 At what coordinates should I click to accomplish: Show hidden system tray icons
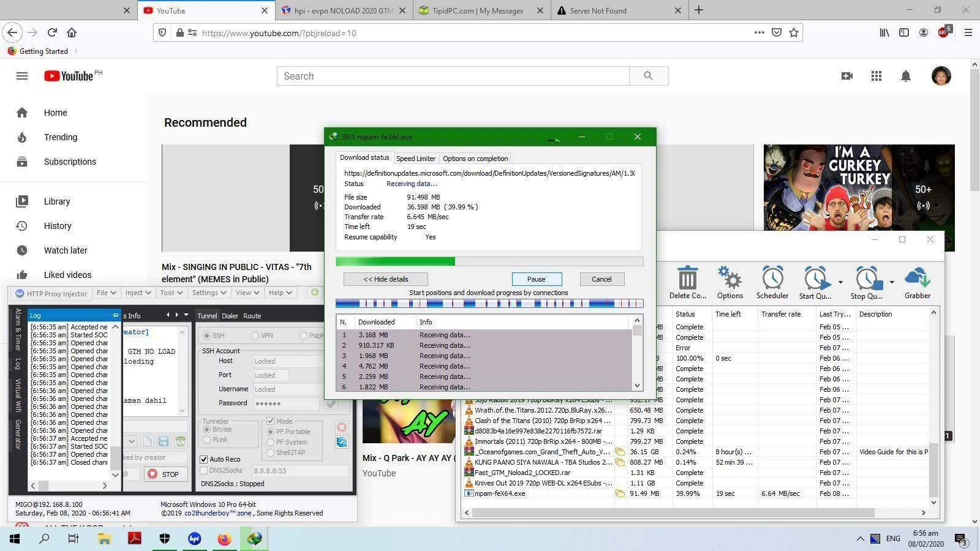860,539
